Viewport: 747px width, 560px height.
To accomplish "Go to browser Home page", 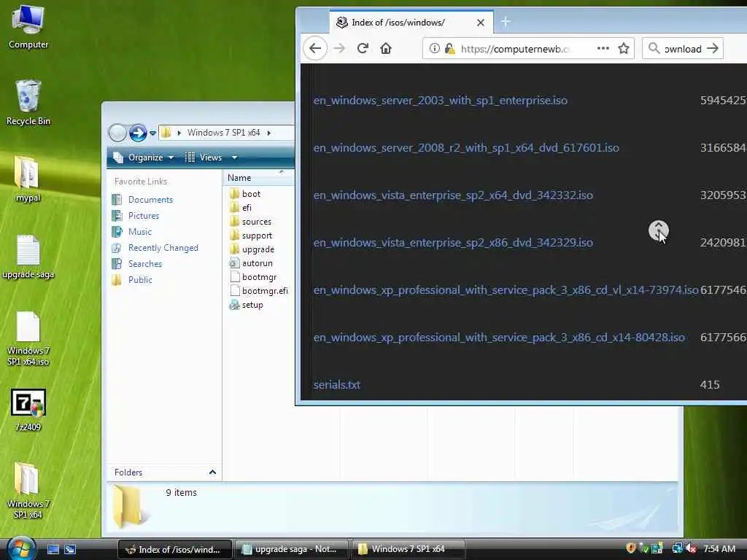I will click(x=386, y=48).
